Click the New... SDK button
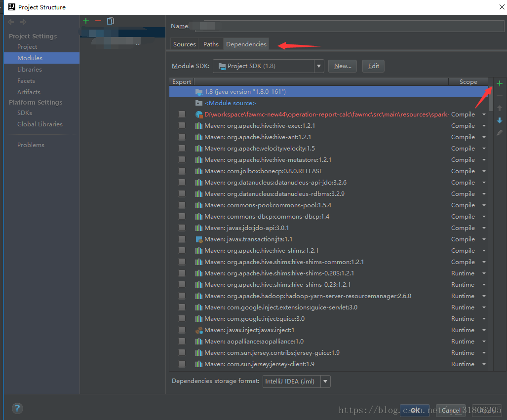The width and height of the screenshot is (507, 420). (343, 66)
